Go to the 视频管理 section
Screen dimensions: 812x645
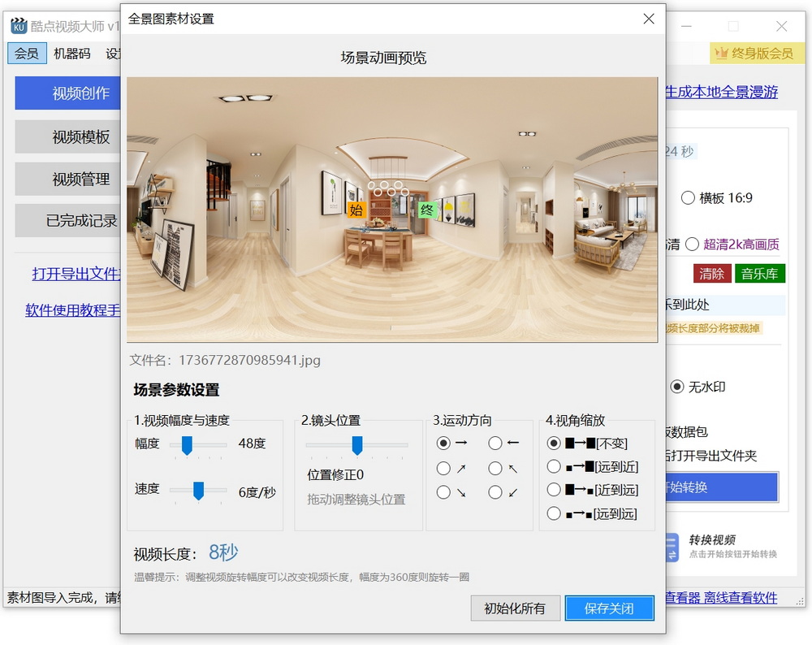(x=68, y=180)
